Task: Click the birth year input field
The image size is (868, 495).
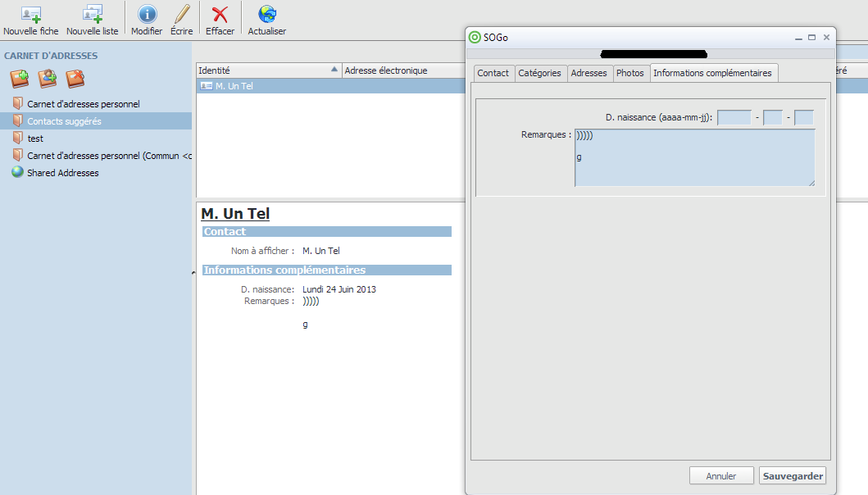Action: pyautogui.click(x=734, y=118)
